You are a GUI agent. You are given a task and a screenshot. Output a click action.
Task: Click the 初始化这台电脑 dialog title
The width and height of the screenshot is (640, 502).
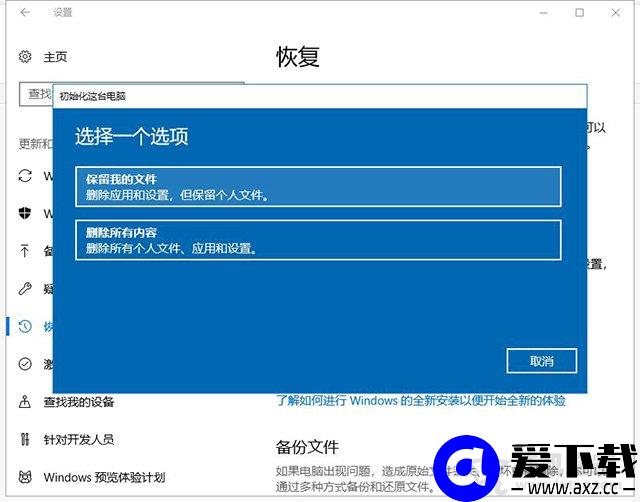(93, 96)
